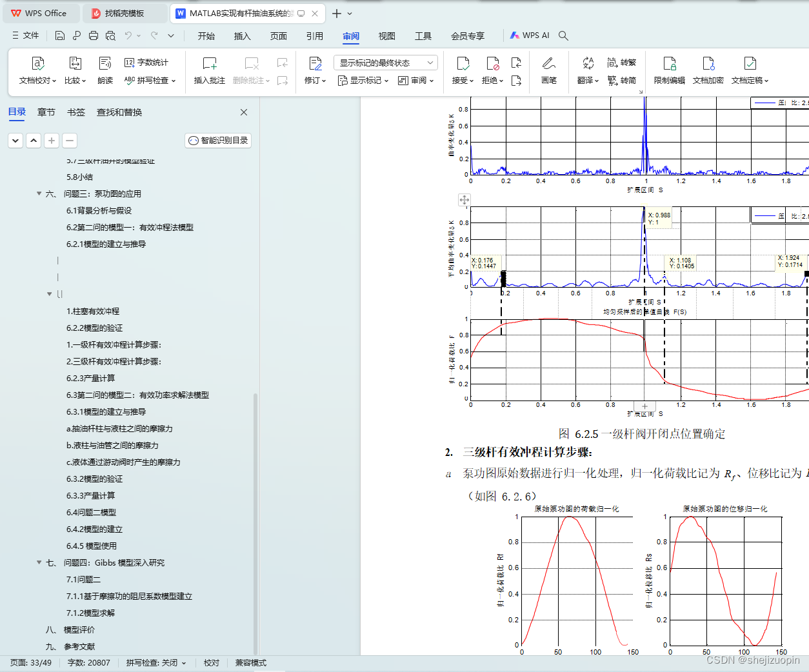The height and width of the screenshot is (672, 809).
Task: Switch to the WPS Office home tab
Action: [x=40, y=13]
